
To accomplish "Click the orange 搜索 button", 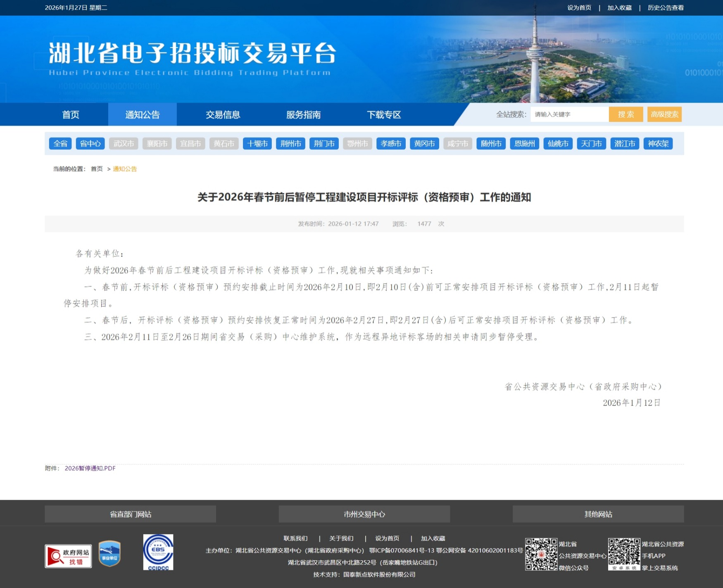I will [x=625, y=114].
